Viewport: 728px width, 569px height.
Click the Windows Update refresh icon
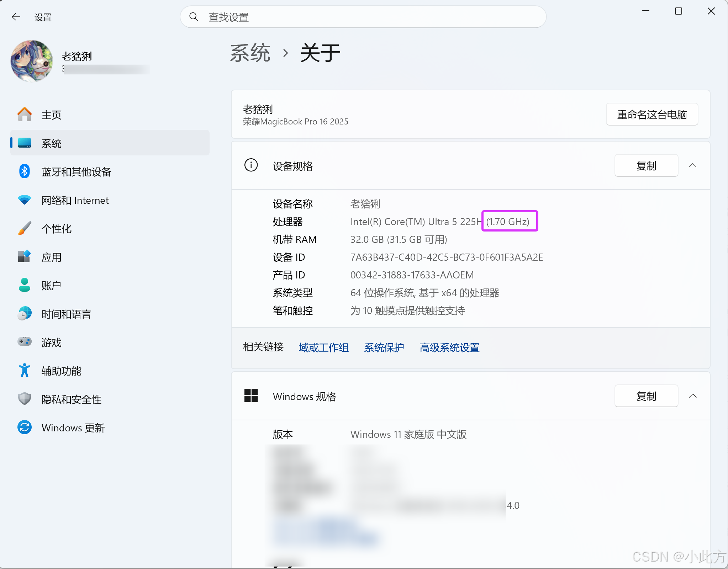25,427
